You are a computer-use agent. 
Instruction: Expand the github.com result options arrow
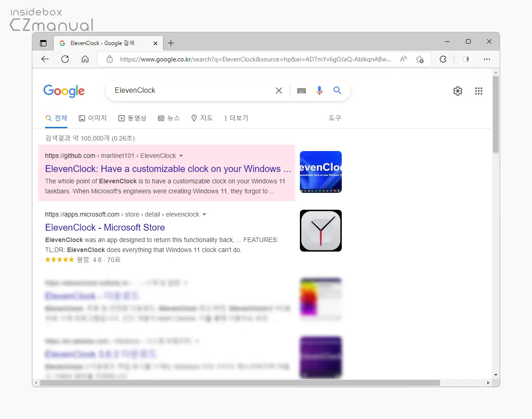click(181, 156)
